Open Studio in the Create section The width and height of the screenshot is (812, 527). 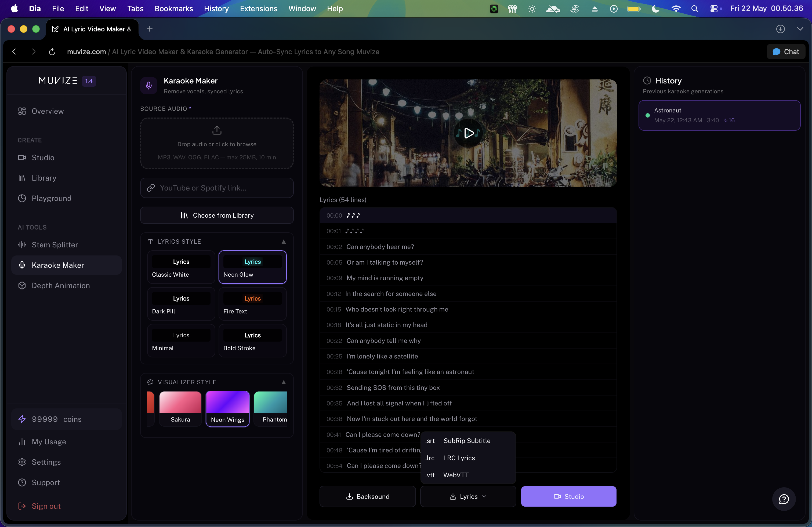pyautogui.click(x=67, y=158)
